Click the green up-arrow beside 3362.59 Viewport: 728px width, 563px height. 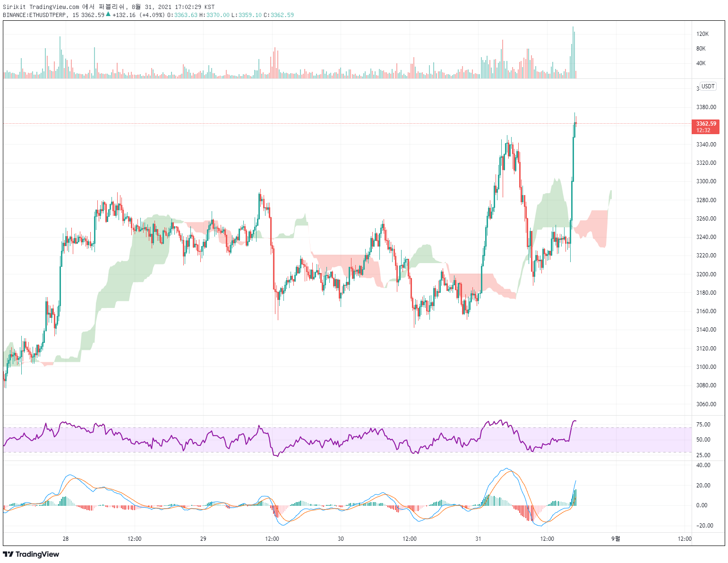(x=108, y=15)
